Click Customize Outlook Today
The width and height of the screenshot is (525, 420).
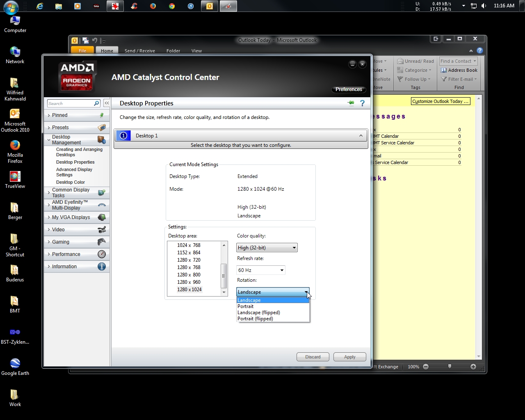pyautogui.click(x=441, y=101)
